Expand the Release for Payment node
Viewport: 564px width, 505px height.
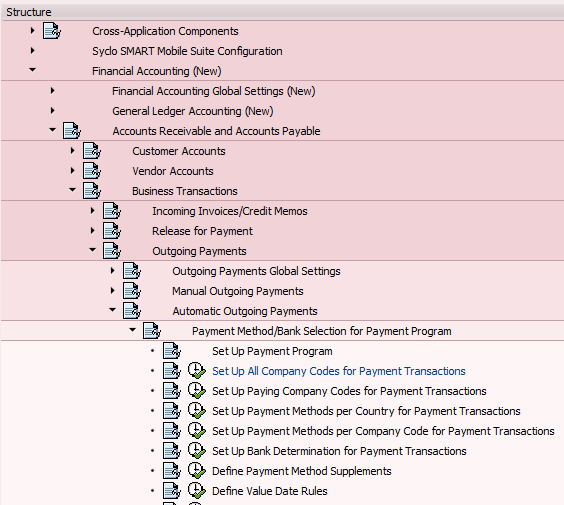tap(92, 231)
